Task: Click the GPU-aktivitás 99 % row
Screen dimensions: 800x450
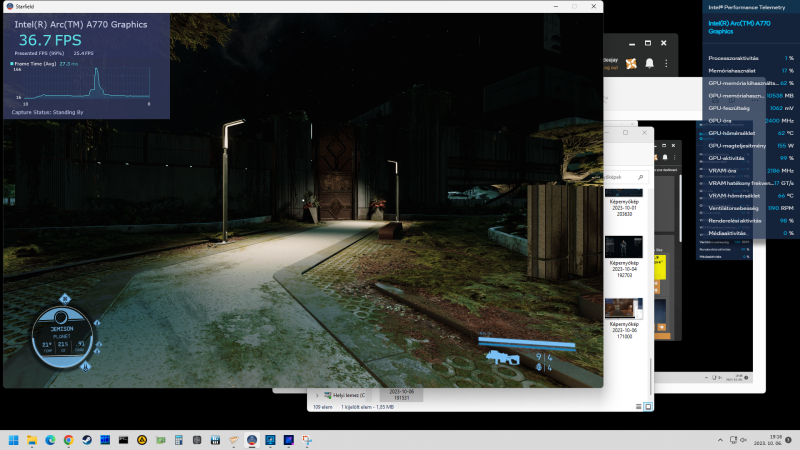Action: click(x=751, y=158)
